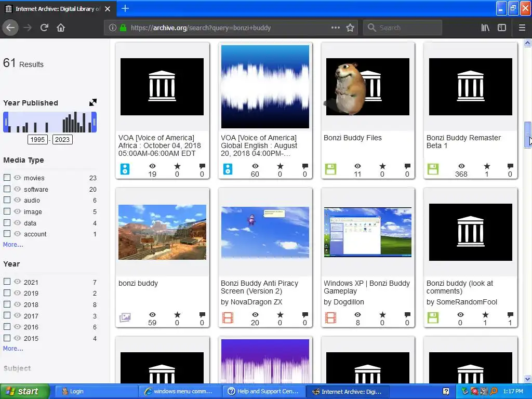This screenshot has width=532, height=399.
Task: Open the Windows start menu
Action: (25, 391)
